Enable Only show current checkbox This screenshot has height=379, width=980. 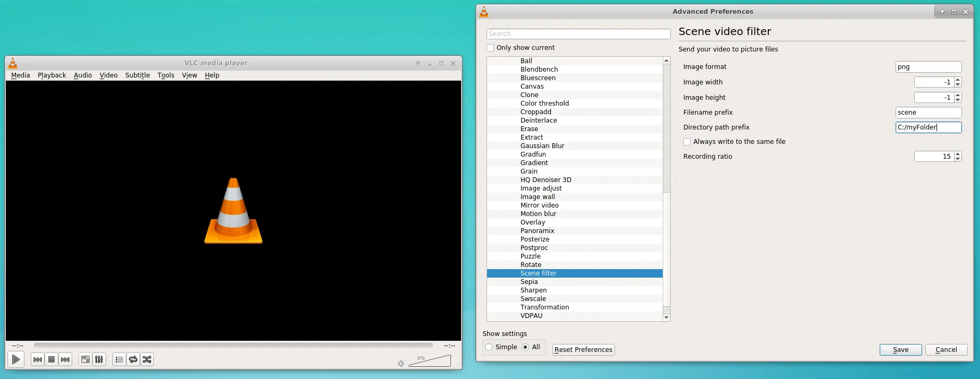tap(490, 48)
